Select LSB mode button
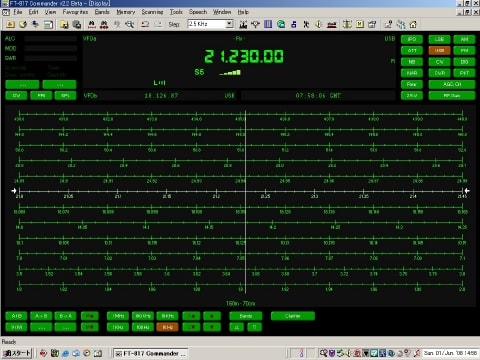 [439, 39]
